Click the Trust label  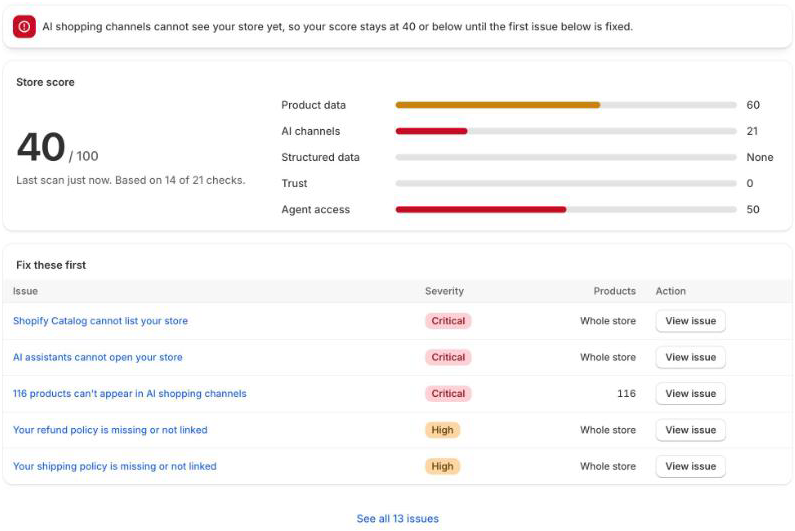click(x=295, y=184)
